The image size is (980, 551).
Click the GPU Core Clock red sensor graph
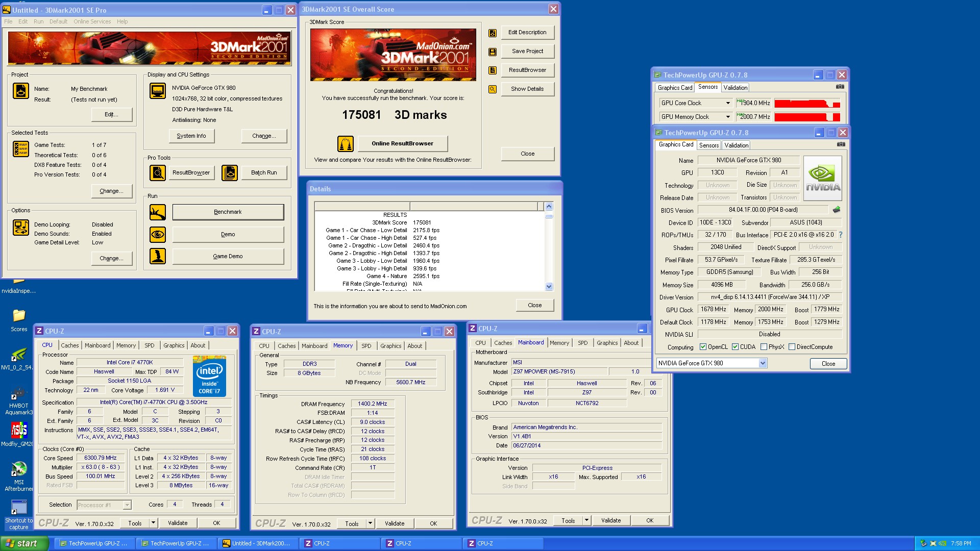point(807,104)
